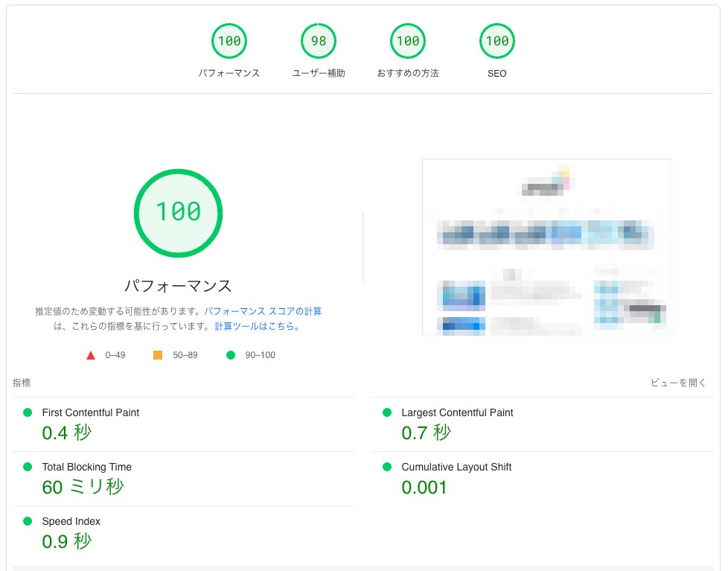Select the Speed Index label
This screenshot has width=728, height=571.
pyautogui.click(x=71, y=521)
